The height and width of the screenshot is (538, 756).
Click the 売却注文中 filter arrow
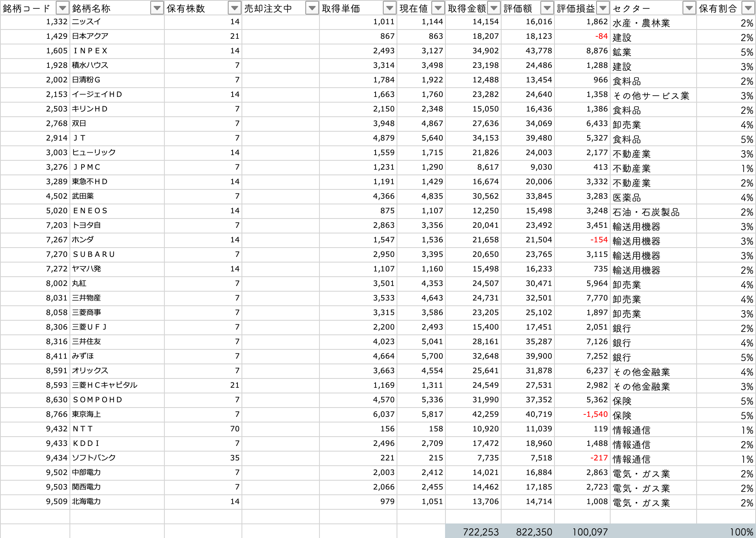pos(312,8)
